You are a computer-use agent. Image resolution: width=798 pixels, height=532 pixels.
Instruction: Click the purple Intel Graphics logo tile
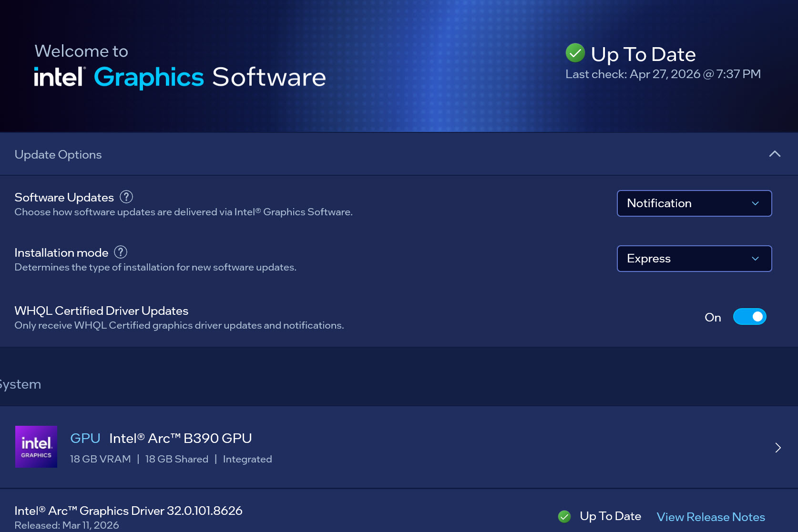(36, 447)
